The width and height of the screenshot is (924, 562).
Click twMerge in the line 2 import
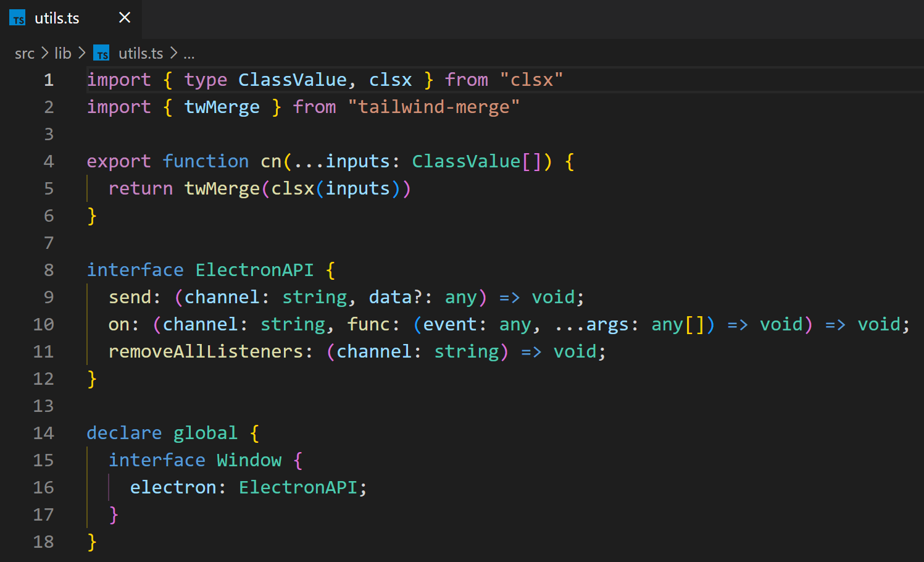[x=222, y=107]
